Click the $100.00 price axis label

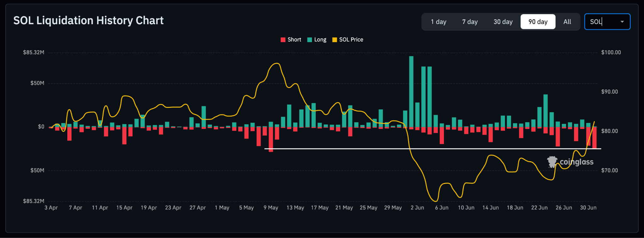coord(611,52)
